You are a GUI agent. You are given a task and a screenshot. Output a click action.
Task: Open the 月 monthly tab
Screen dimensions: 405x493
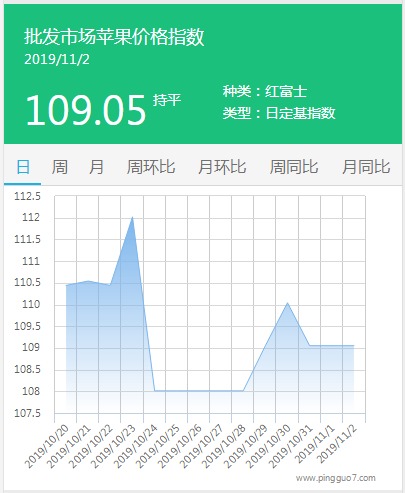(x=96, y=167)
